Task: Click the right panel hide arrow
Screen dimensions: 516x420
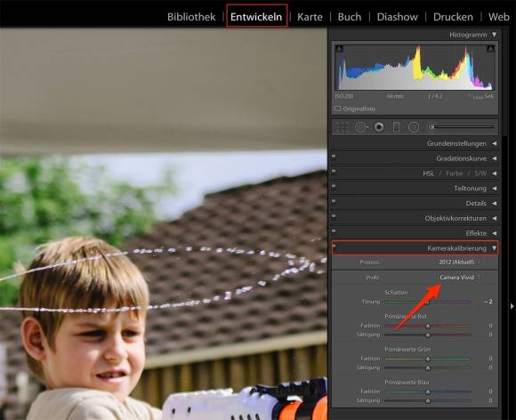Action: pos(512,306)
